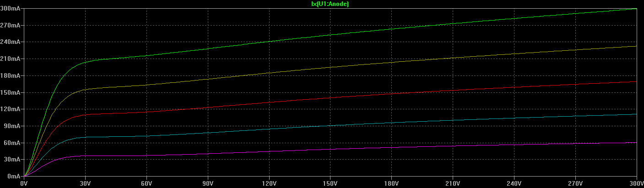The image size is (644, 188).
Task: Select the magenta lowest plate curve
Action: pos(330,149)
